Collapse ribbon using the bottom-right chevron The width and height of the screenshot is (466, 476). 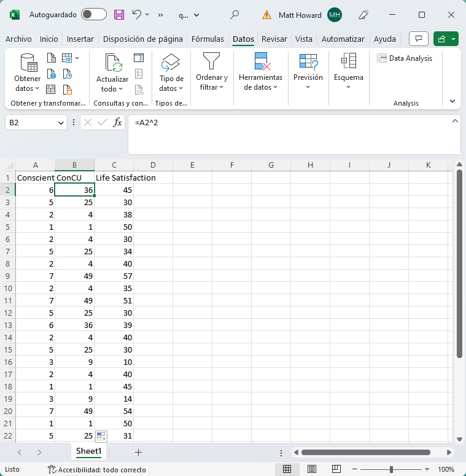(452, 101)
